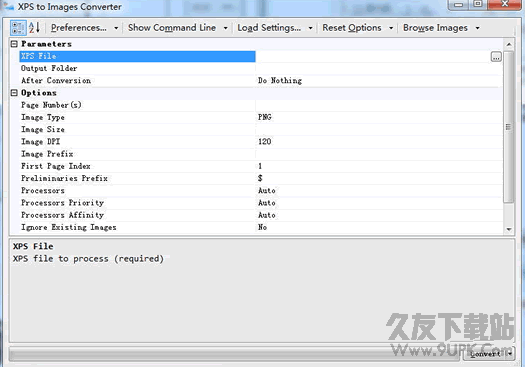Click Show Command Line
Image resolution: width=525 pixels, height=367 pixels.
(172, 28)
